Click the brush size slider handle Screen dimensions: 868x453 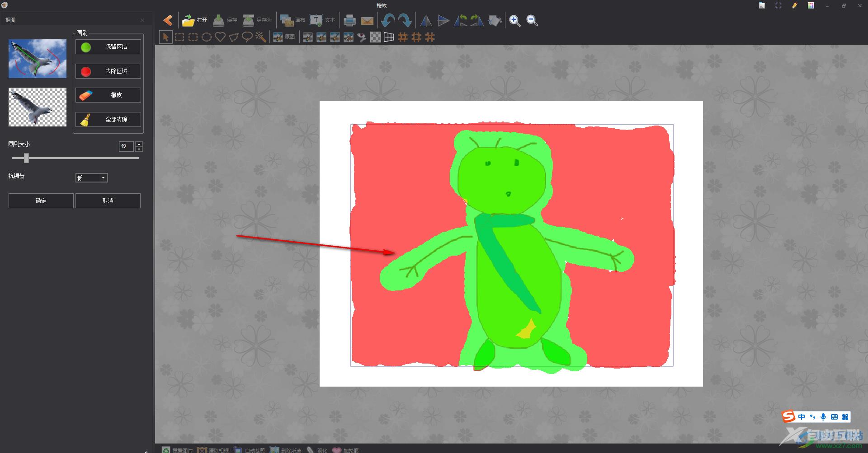pyautogui.click(x=26, y=158)
